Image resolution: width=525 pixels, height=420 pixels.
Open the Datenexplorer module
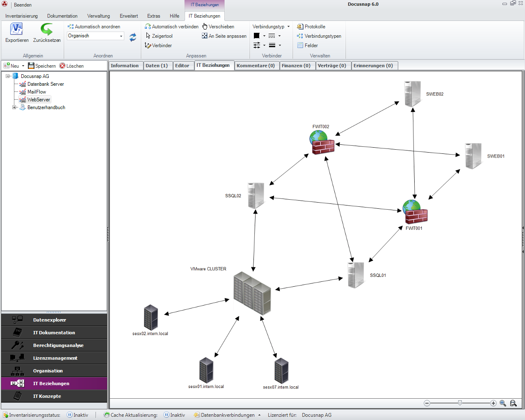(x=54, y=320)
